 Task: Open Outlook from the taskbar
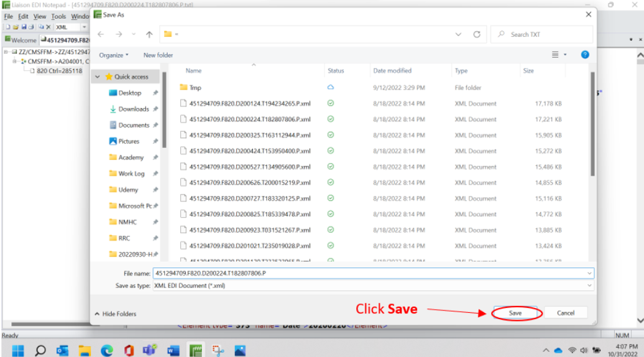pos(62,351)
